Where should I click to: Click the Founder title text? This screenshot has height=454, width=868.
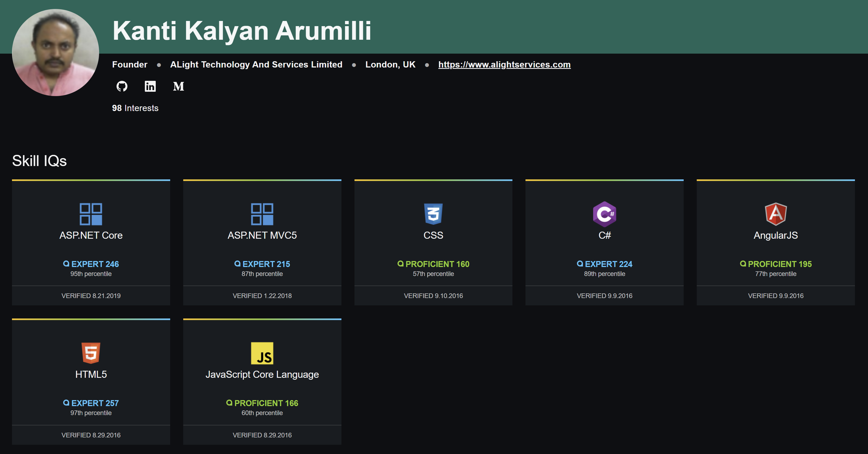(x=130, y=64)
